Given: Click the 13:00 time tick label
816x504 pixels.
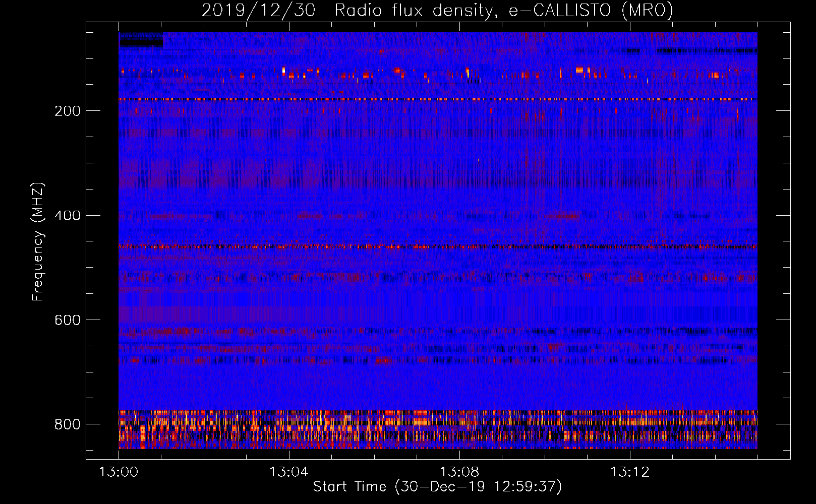Looking at the screenshot, I should click(119, 472).
